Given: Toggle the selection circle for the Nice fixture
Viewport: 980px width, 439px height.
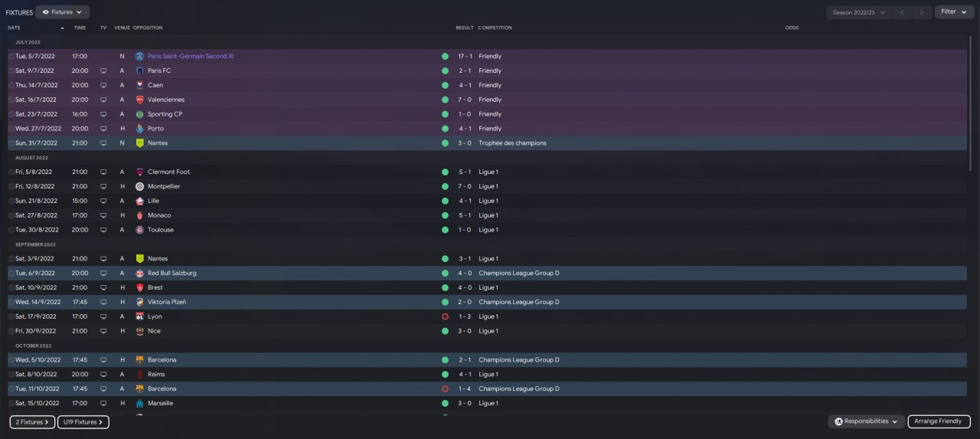Looking at the screenshot, I should (x=11, y=331).
